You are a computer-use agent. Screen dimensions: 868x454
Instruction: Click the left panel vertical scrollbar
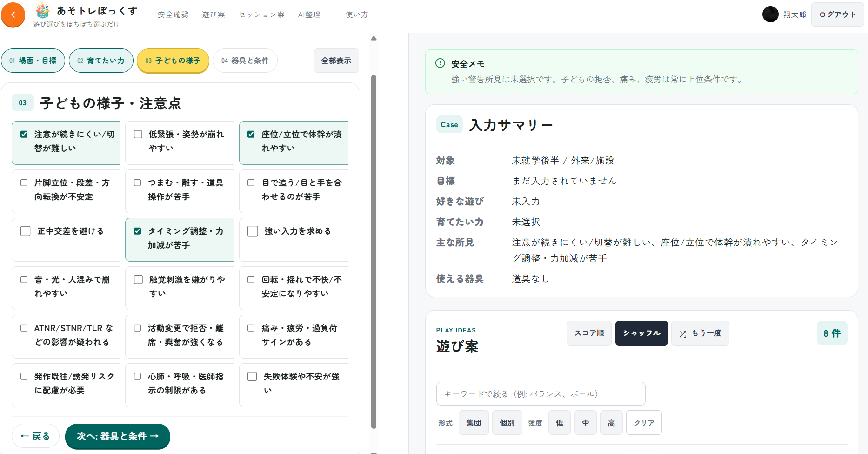tap(374, 251)
